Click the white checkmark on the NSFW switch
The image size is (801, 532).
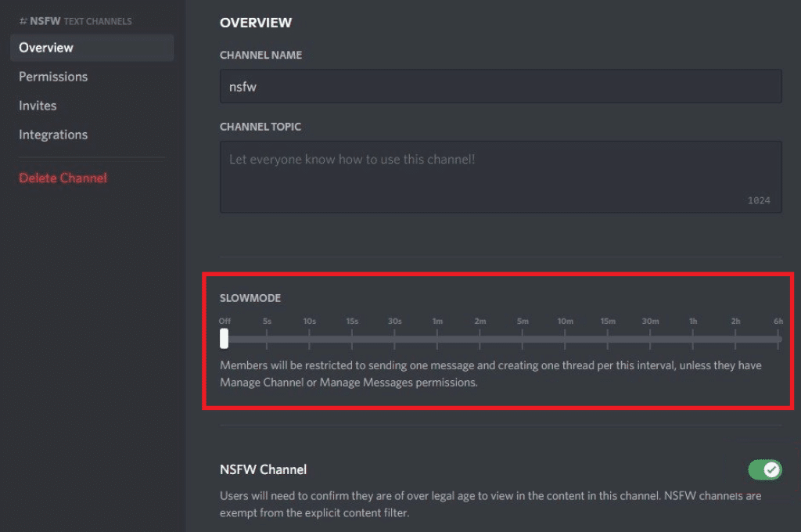pyautogui.click(x=771, y=470)
